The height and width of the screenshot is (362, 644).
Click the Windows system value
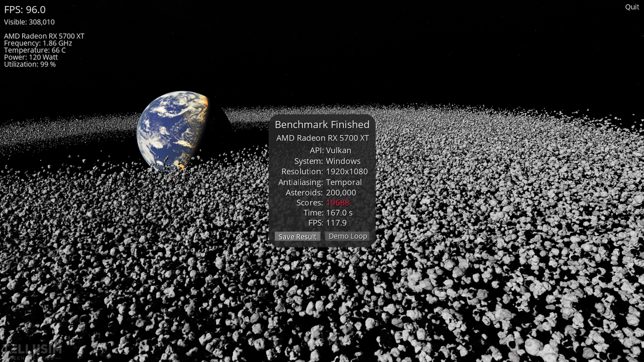343,161
